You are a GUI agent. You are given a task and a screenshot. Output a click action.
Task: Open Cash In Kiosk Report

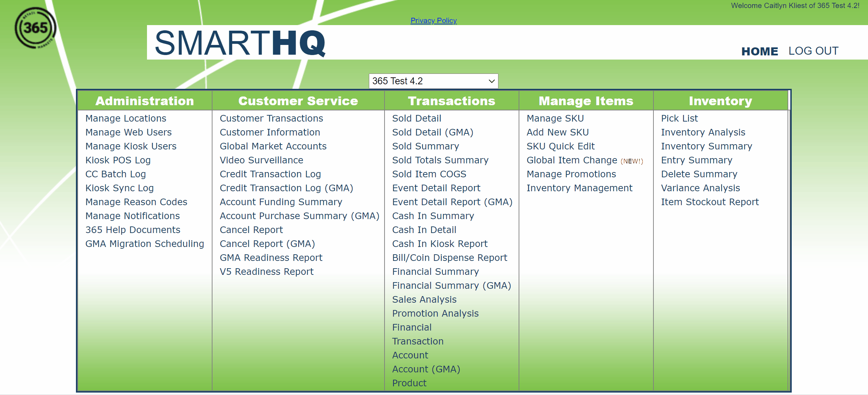click(x=440, y=244)
